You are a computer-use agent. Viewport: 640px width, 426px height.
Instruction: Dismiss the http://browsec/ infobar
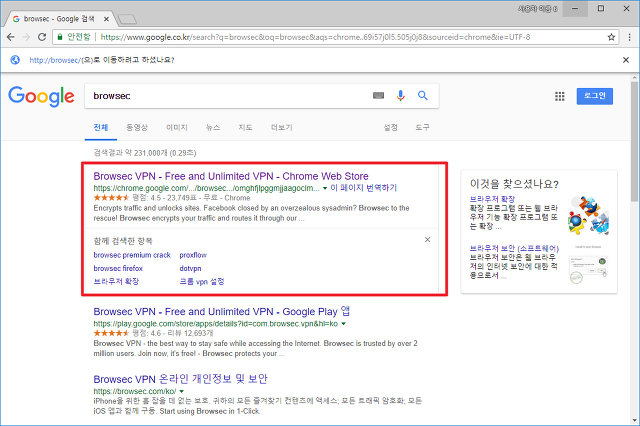(x=626, y=60)
